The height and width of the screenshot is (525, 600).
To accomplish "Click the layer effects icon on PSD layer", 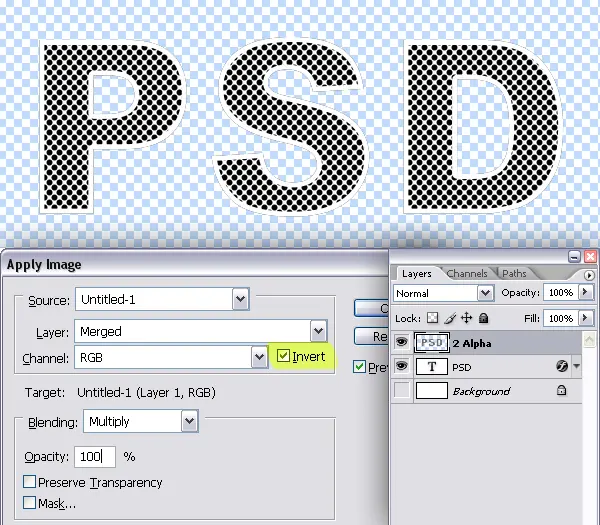I will pos(562,366).
